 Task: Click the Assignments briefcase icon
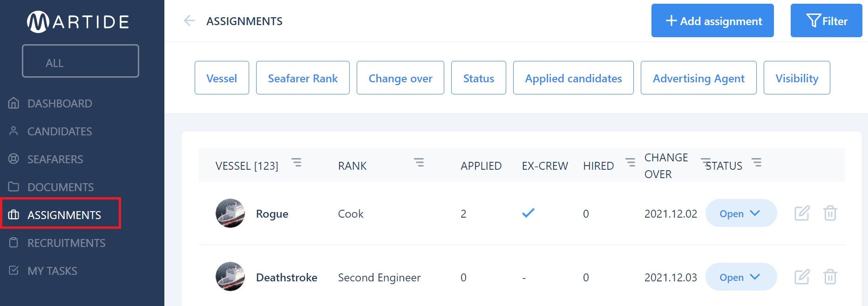pyautogui.click(x=14, y=214)
